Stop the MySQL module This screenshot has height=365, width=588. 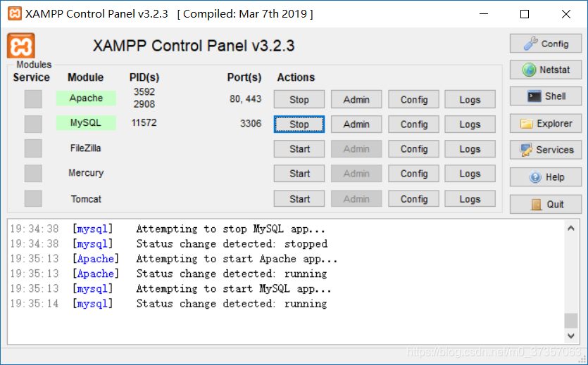299,124
